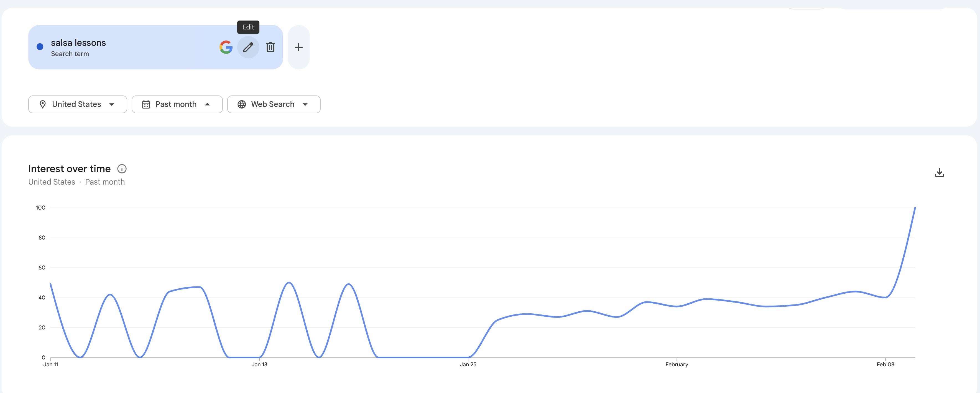The height and width of the screenshot is (393, 980).
Task: Open the Interest over time info icon
Action: tap(122, 169)
